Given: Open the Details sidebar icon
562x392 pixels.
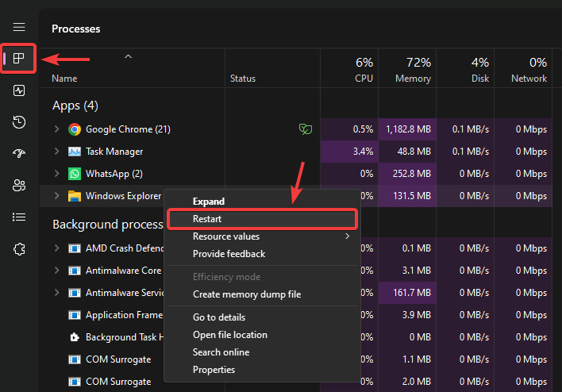Looking at the screenshot, I should tap(19, 217).
